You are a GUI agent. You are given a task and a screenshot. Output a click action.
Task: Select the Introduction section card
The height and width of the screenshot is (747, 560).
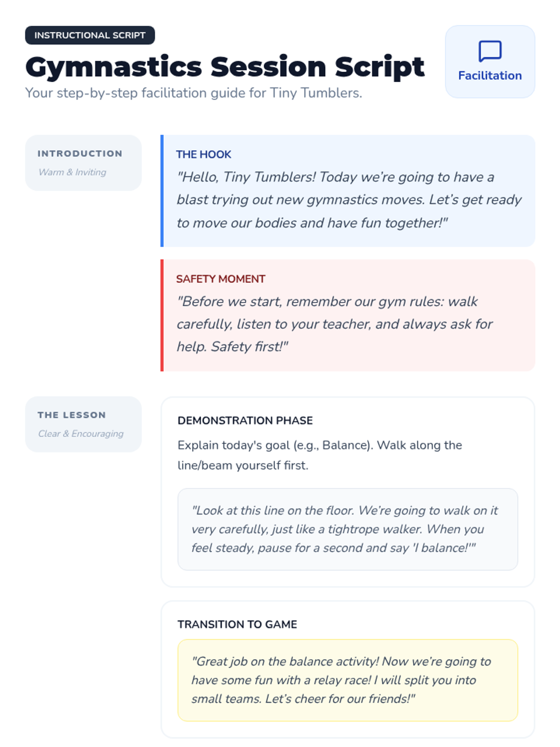click(83, 162)
